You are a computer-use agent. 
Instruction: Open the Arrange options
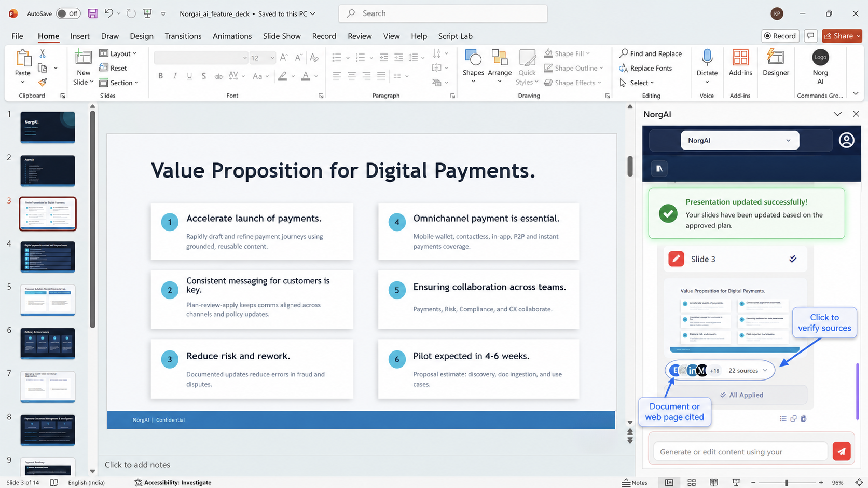click(500, 67)
